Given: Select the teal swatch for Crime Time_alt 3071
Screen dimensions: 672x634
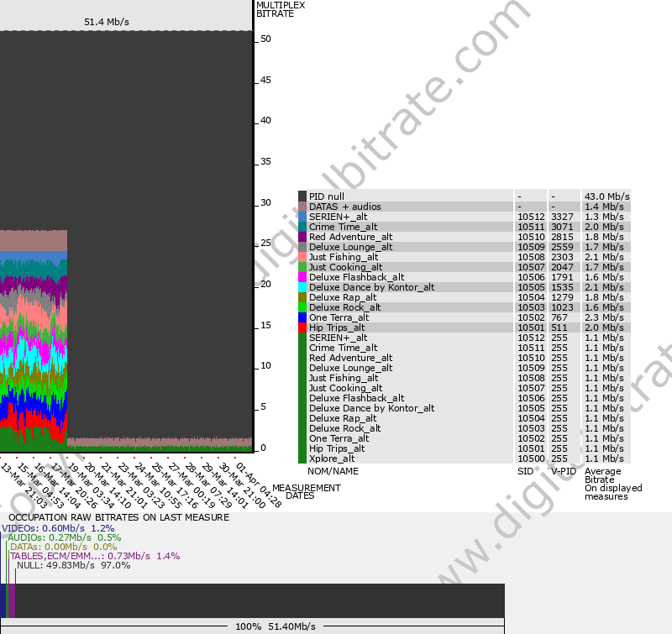Looking at the screenshot, I should (302, 227).
